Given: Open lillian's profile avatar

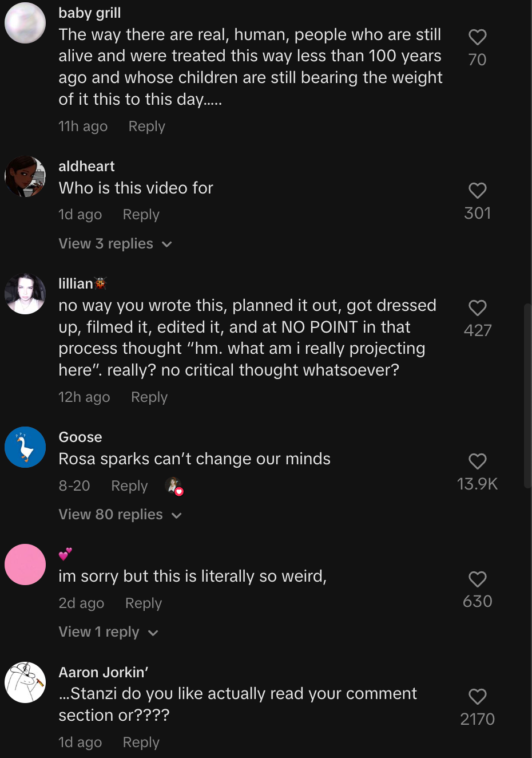Looking at the screenshot, I should pyautogui.click(x=25, y=294).
